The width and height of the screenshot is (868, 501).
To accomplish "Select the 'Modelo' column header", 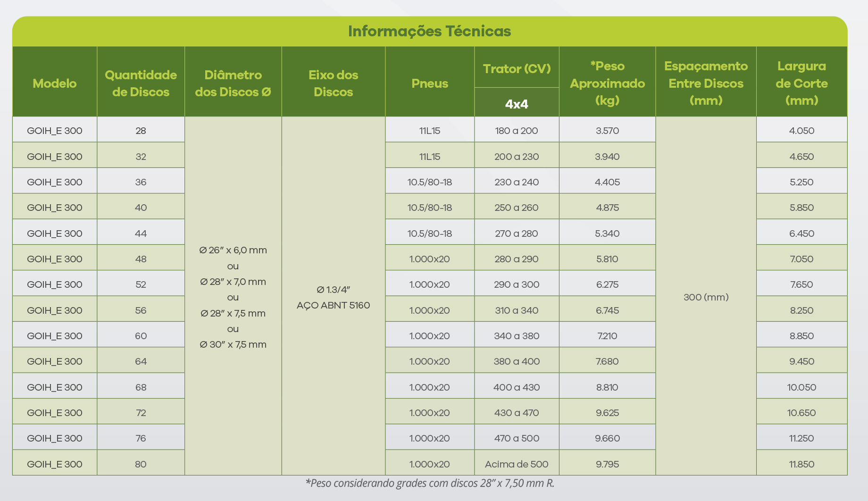I will click(x=55, y=83).
